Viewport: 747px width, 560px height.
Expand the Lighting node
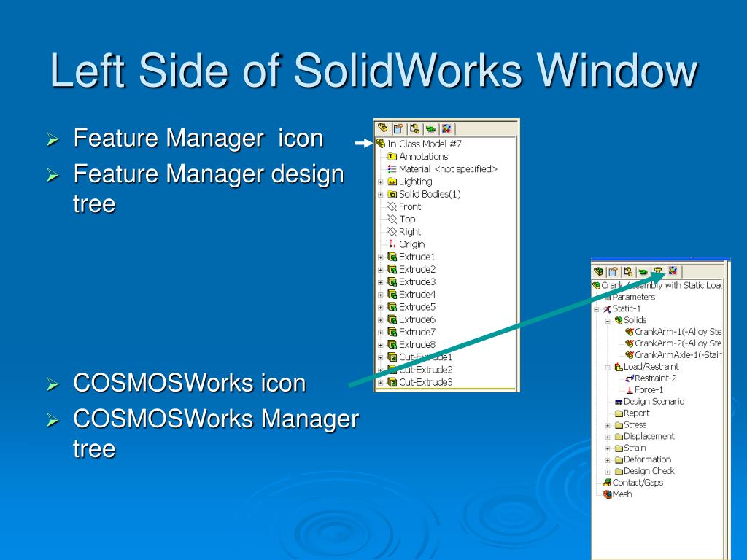(381, 182)
